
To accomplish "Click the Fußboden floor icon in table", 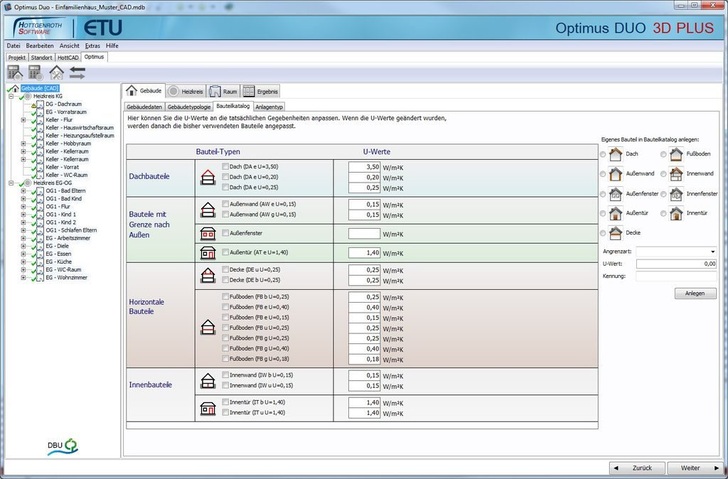I will (208, 327).
